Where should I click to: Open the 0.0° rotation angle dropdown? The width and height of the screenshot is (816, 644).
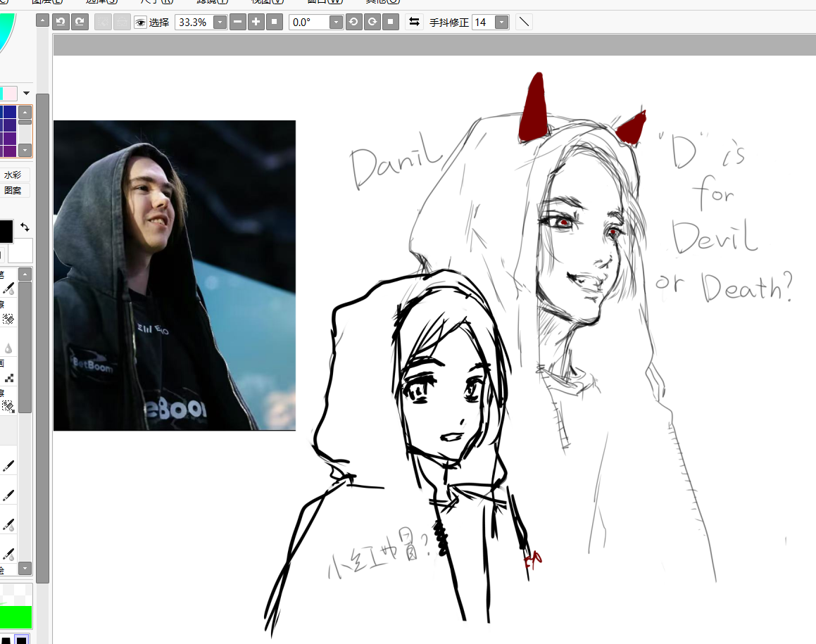[x=336, y=23]
